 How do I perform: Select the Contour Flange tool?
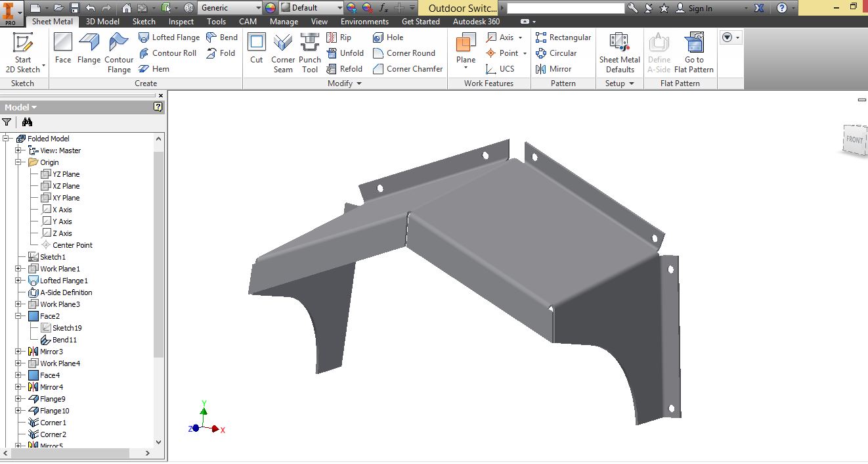[119, 53]
